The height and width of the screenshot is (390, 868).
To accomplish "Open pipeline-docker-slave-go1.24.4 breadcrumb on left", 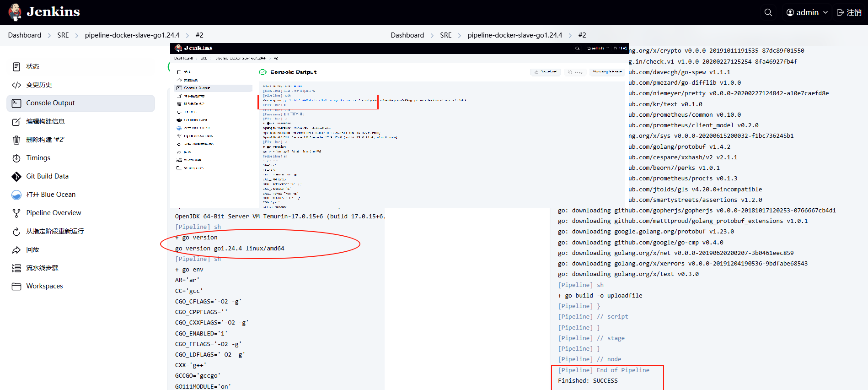I will (132, 35).
